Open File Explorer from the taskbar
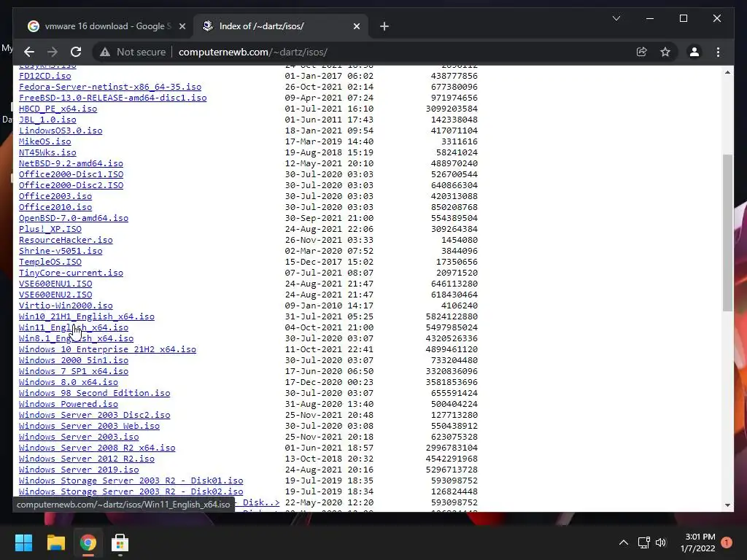The width and height of the screenshot is (747, 560). click(x=55, y=542)
